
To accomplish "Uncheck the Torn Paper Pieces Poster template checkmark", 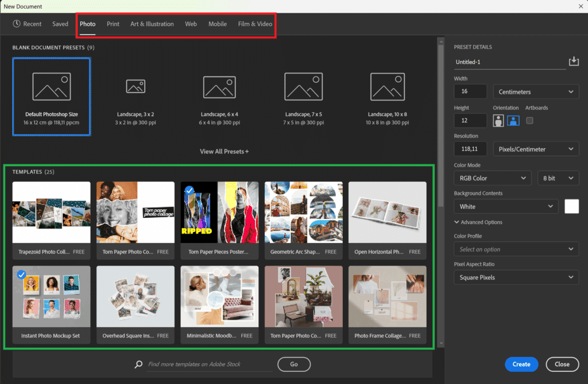I will tap(189, 190).
